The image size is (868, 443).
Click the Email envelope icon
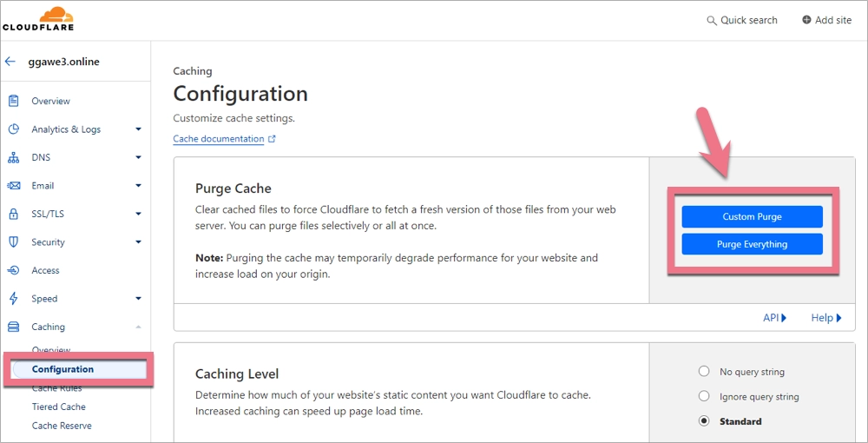tap(14, 186)
